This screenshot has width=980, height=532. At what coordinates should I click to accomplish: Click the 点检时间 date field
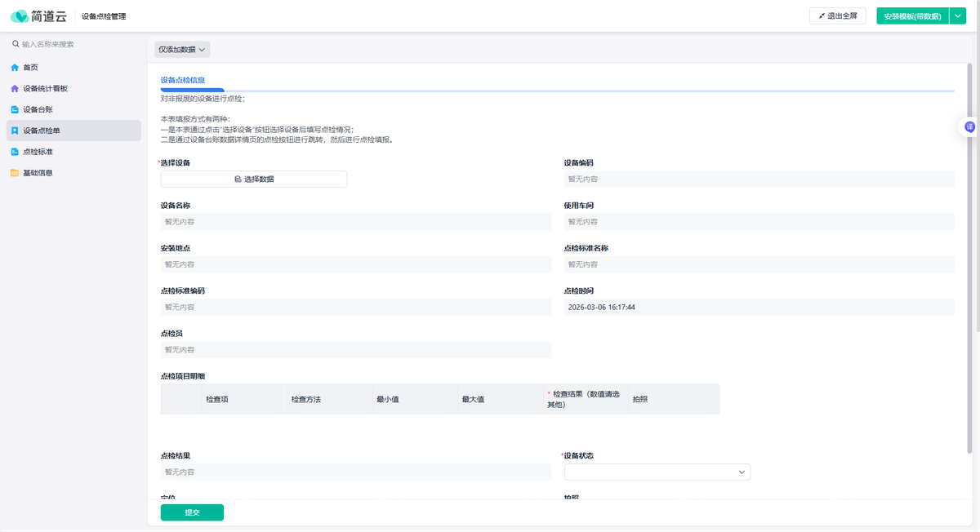[x=759, y=307]
